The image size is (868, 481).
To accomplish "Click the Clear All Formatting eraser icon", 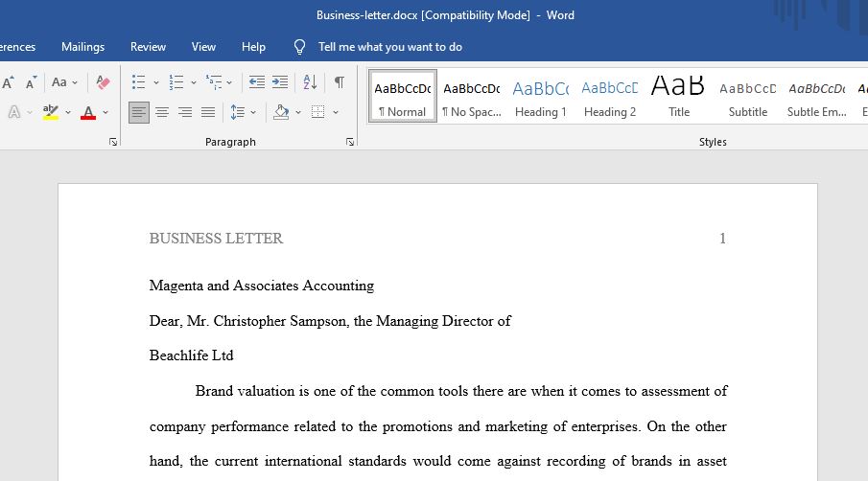I will click(x=103, y=82).
